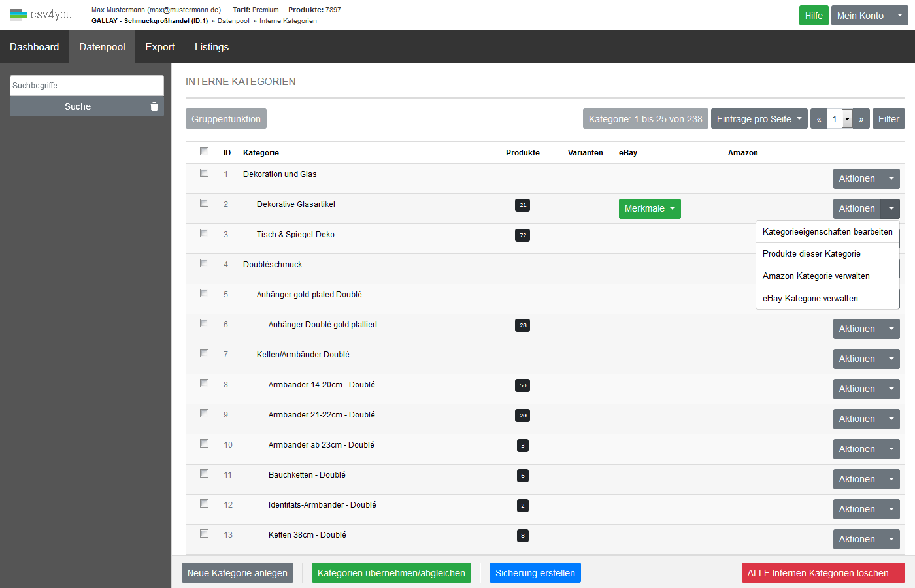Click product count badge 72 for Tisch & Spiegel-Deko

522,235
